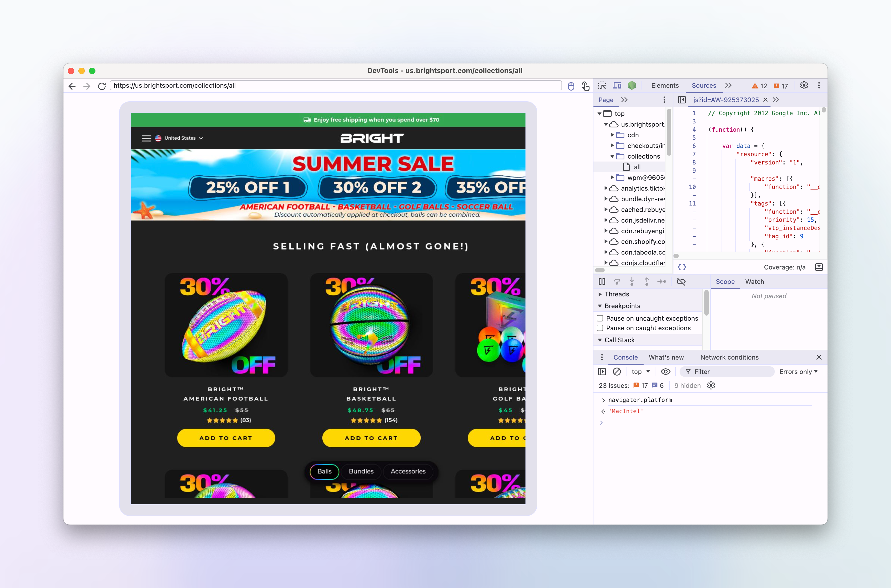The image size is (891, 588).
Task: Reload the page with refresh icon
Action: [x=102, y=86]
